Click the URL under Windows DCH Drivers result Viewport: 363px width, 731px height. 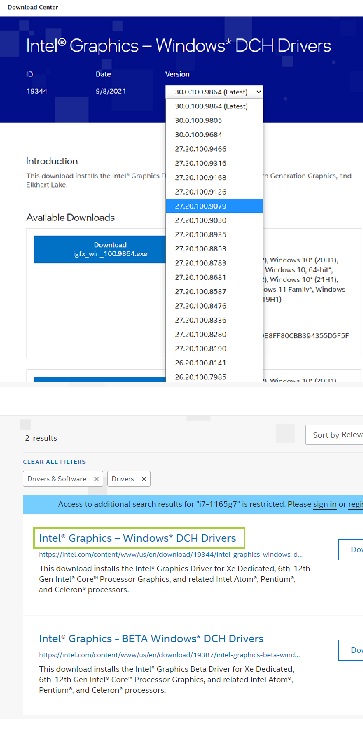pyautogui.click(x=170, y=555)
